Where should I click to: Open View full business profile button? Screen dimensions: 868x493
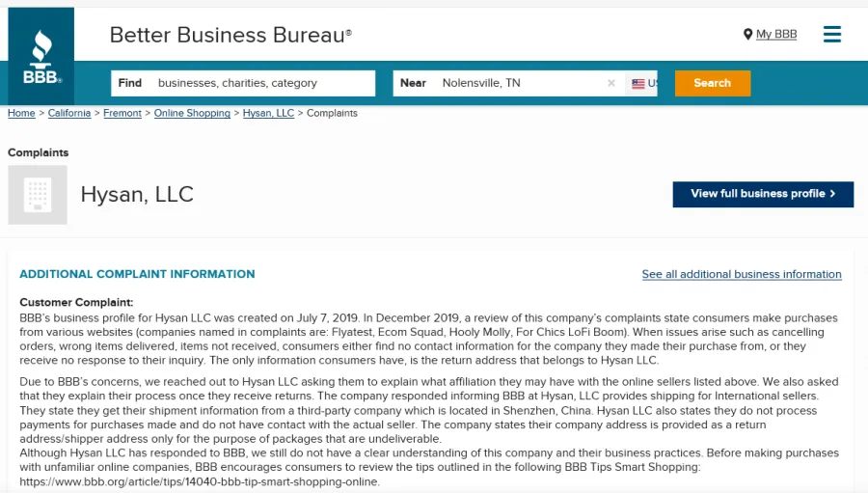763,194
